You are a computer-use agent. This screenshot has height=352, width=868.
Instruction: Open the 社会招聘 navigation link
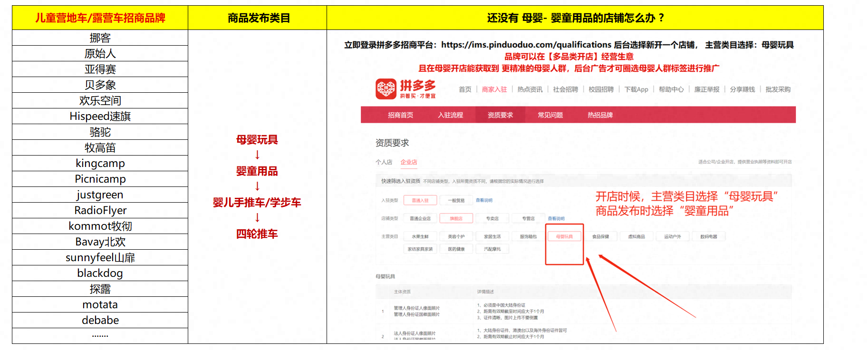coord(566,89)
